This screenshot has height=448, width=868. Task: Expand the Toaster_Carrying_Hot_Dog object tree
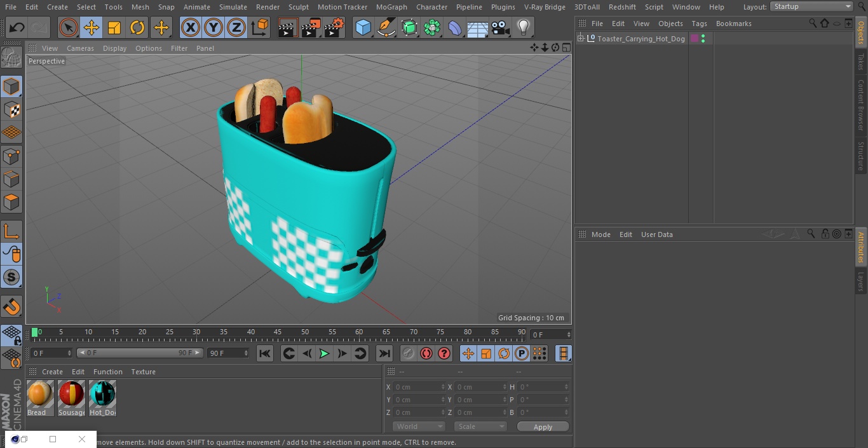580,39
